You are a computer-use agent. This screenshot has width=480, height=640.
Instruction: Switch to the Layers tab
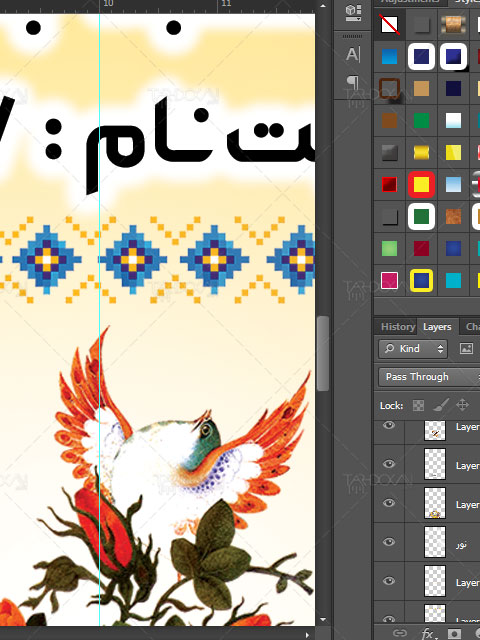[x=437, y=327]
